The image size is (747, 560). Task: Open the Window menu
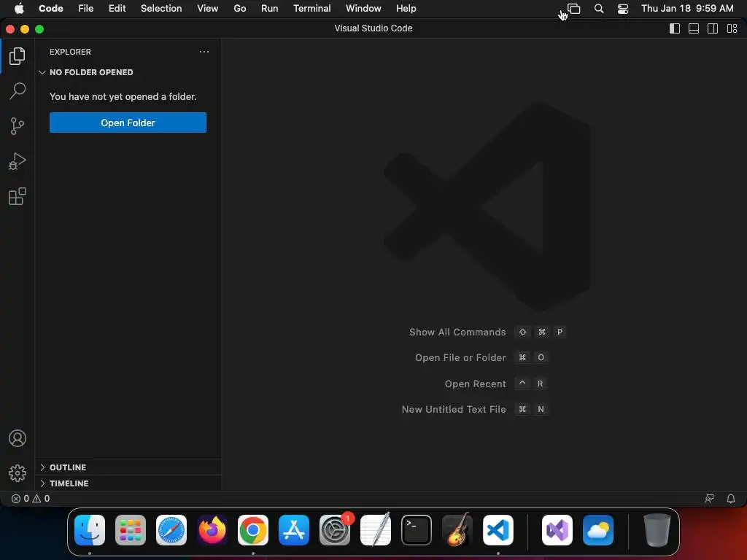363,9
